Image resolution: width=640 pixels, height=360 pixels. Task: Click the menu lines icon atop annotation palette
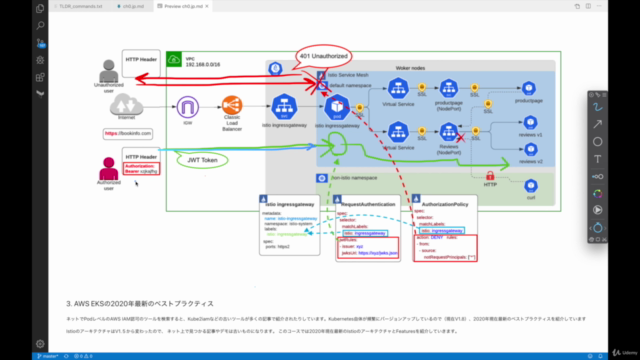(604, 95)
